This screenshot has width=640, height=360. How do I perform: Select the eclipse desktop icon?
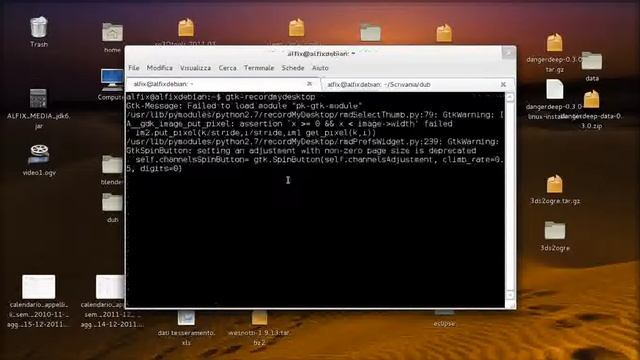pos(444,314)
